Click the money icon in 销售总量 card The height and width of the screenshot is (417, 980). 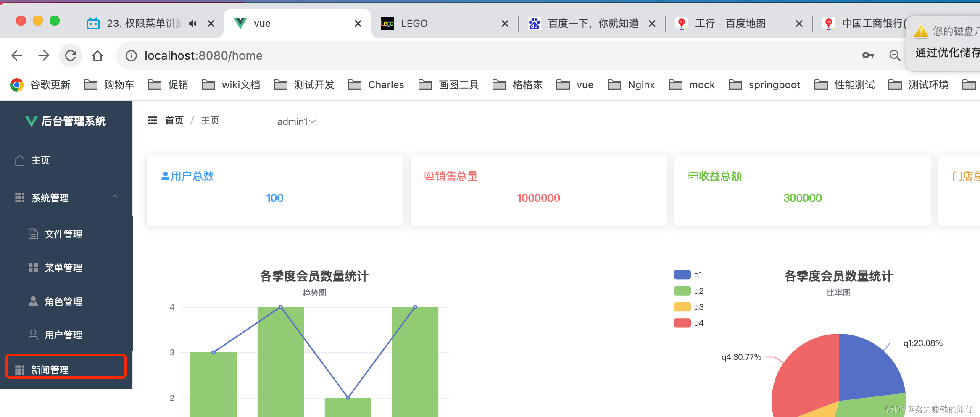coord(429,176)
